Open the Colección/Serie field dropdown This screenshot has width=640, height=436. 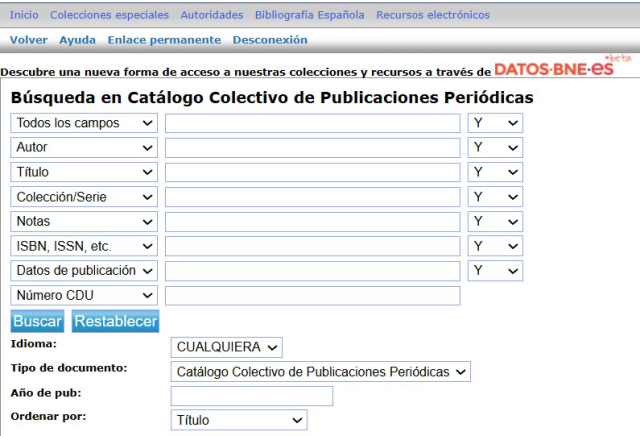(84, 197)
